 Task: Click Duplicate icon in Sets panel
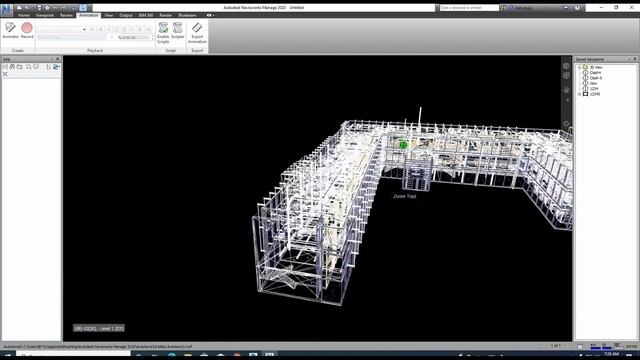click(x=28, y=67)
